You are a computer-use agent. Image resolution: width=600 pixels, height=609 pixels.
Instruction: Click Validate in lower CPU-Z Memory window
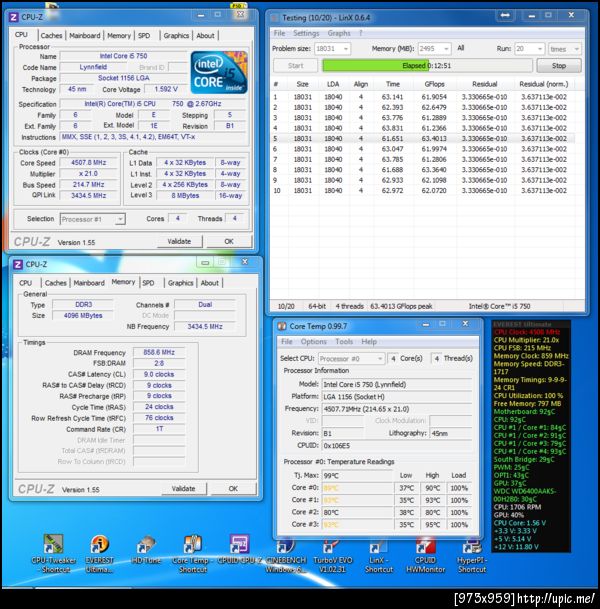(183, 489)
